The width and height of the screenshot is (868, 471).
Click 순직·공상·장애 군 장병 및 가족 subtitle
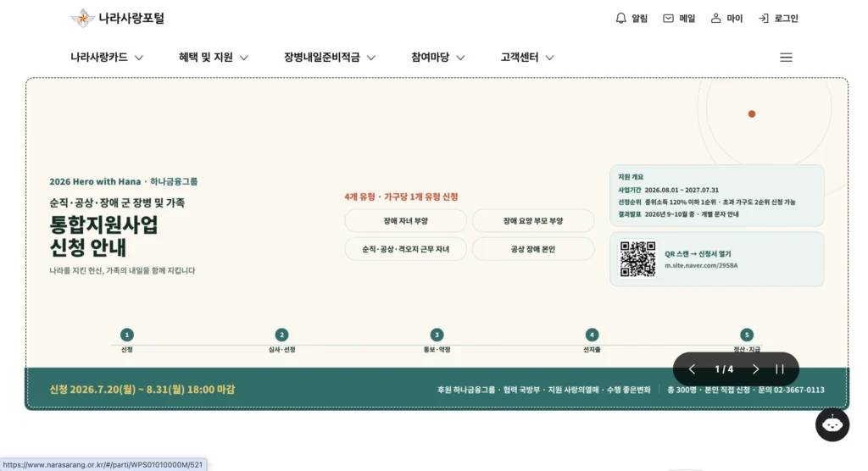click(117, 203)
